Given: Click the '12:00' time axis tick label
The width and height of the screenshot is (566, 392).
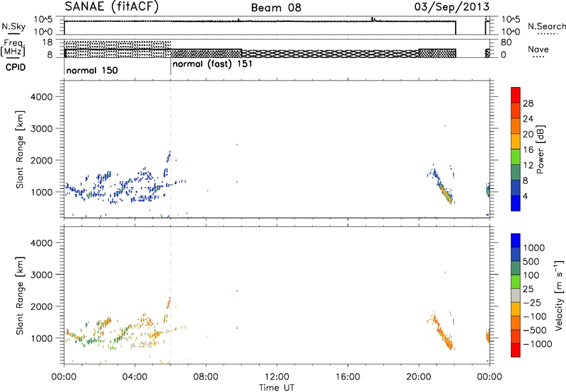Looking at the screenshot, I should [x=277, y=377].
